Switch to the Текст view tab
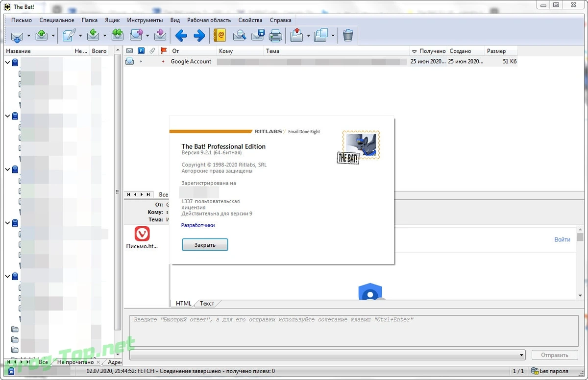Screen dimensions: 588x380 tap(207, 303)
